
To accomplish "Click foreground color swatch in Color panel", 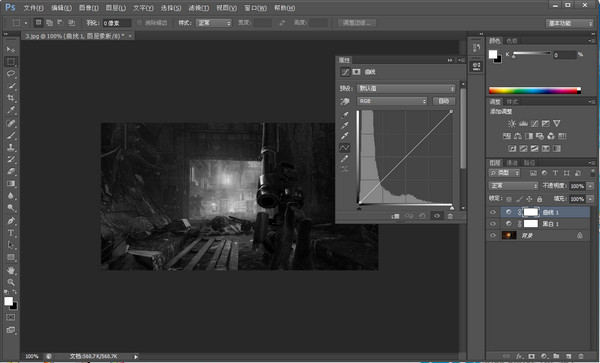I will click(493, 54).
